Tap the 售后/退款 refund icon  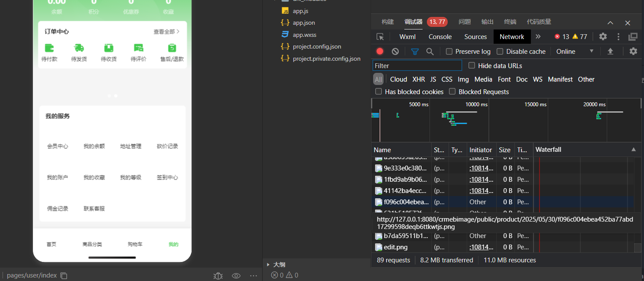pyautogui.click(x=172, y=48)
